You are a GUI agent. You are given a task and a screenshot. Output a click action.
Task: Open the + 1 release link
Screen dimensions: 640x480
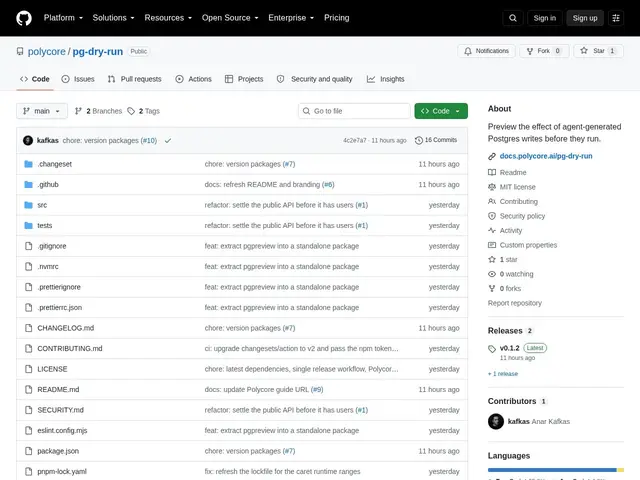click(503, 373)
